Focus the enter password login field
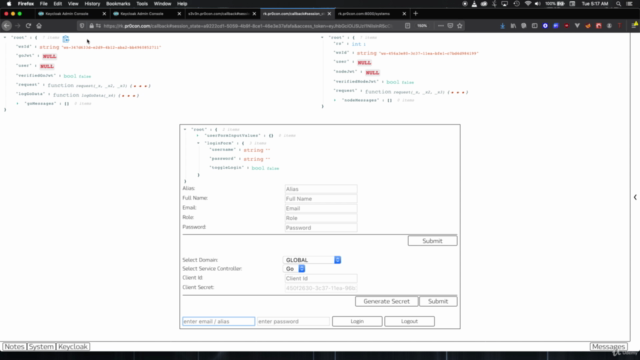640x360 pixels. pyautogui.click(x=293, y=322)
